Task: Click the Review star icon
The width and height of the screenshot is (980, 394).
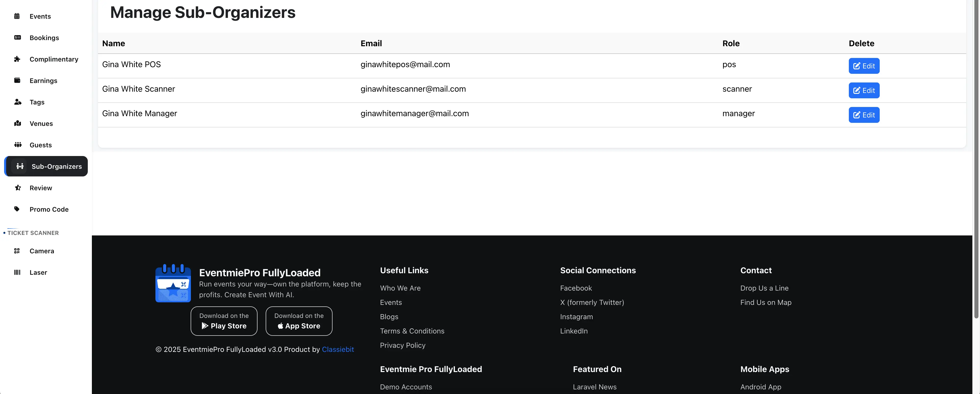Action: click(x=18, y=188)
